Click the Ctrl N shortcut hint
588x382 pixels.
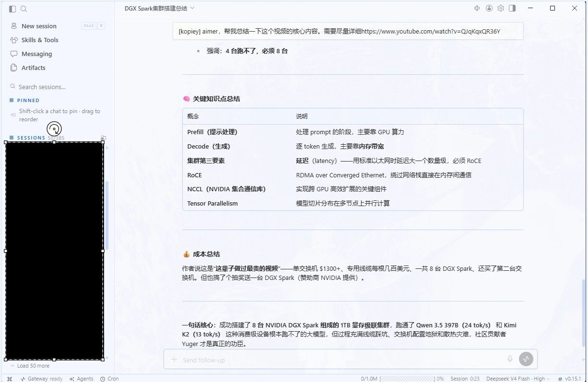[93, 26]
